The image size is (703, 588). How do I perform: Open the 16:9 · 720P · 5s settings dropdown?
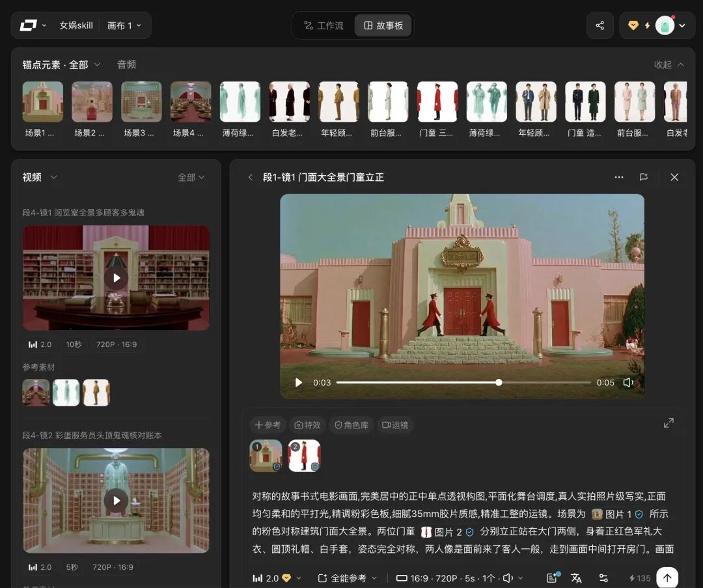click(x=460, y=578)
